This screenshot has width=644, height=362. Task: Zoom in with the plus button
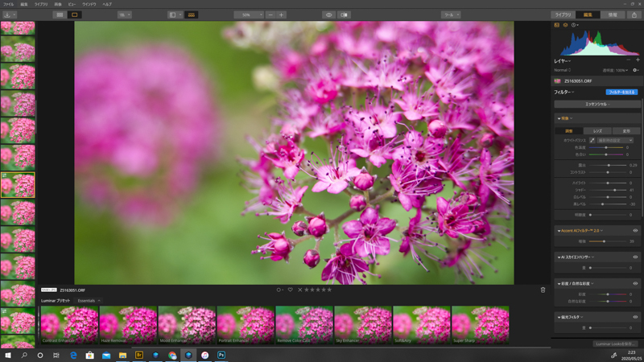coord(281,14)
